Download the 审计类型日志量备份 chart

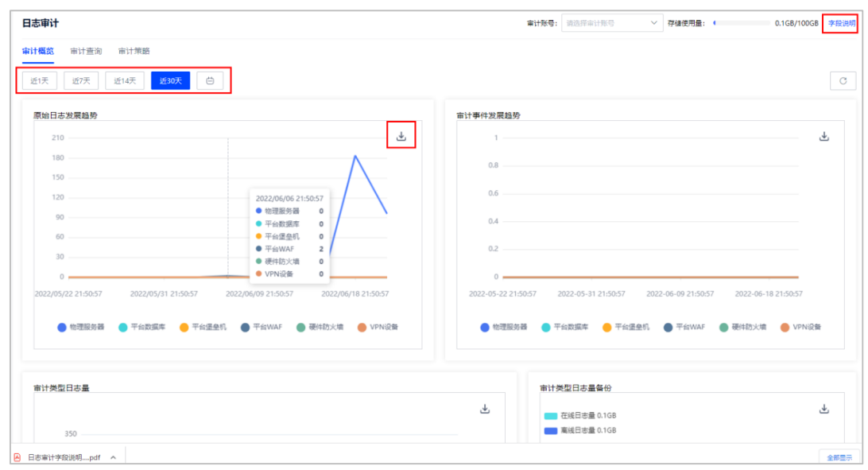tap(824, 409)
